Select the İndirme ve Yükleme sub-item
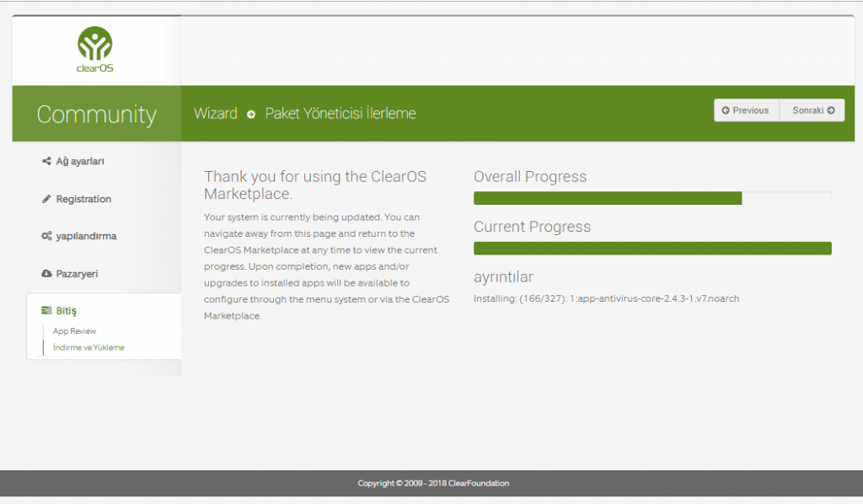 coord(88,347)
